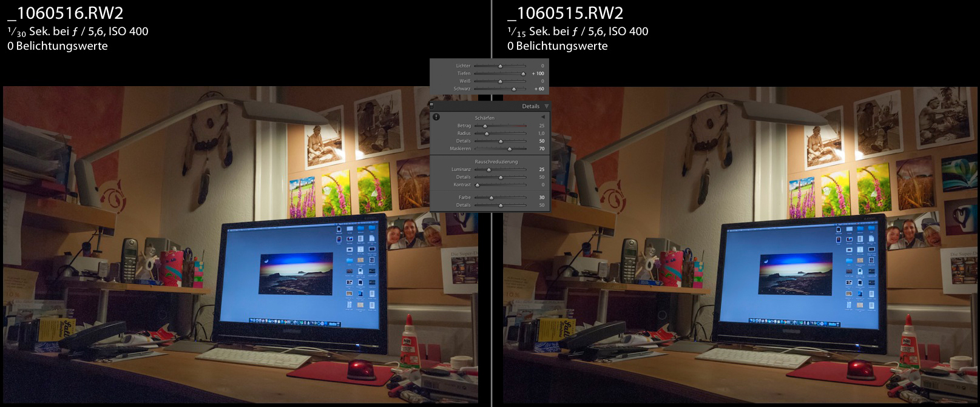The width and height of the screenshot is (980, 407).
Task: Click the Weiß slider handle
Action: (x=500, y=81)
